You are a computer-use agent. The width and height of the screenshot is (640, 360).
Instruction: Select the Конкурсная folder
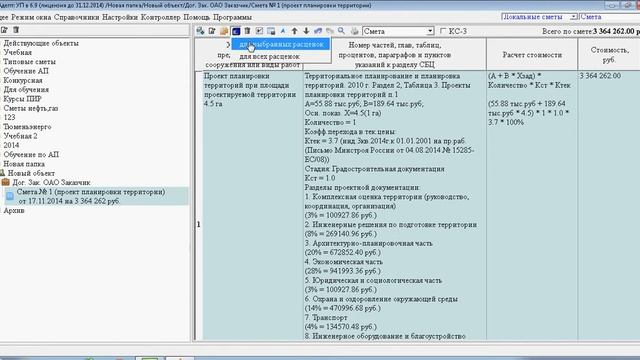(x=23, y=80)
